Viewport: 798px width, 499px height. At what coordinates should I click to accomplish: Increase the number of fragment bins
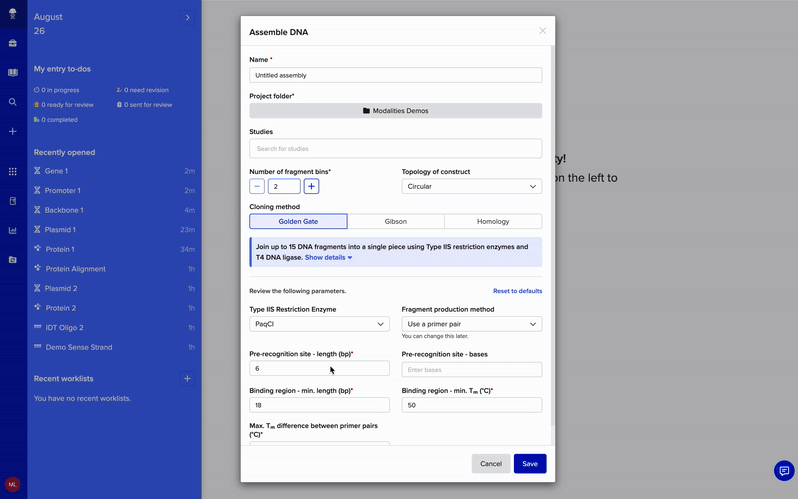tap(311, 186)
